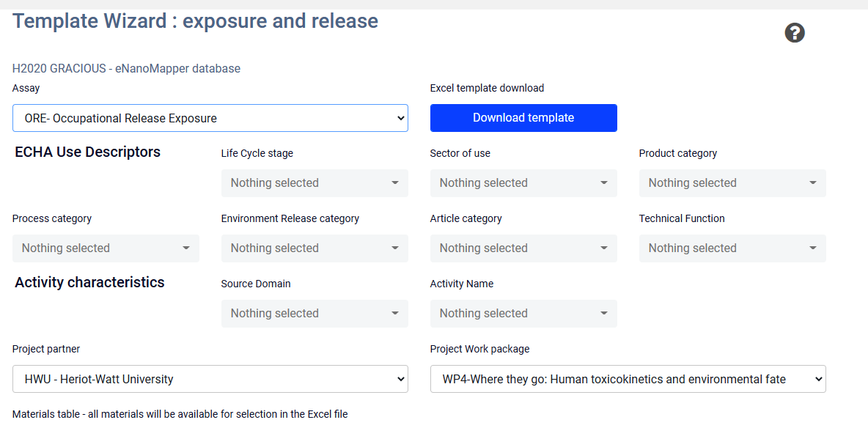Click the Environment Release category label
868x428 pixels.
(x=290, y=218)
